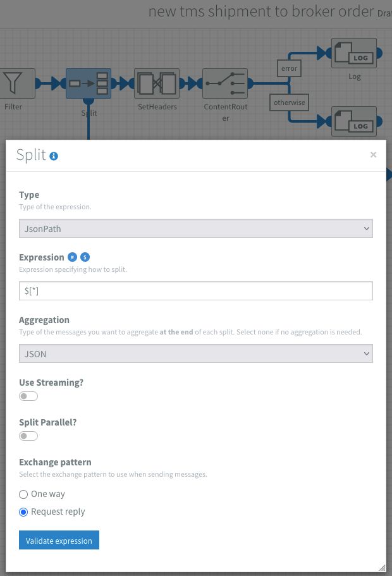
Task: Click the dollar icon next to Expression
Action: 85,257
